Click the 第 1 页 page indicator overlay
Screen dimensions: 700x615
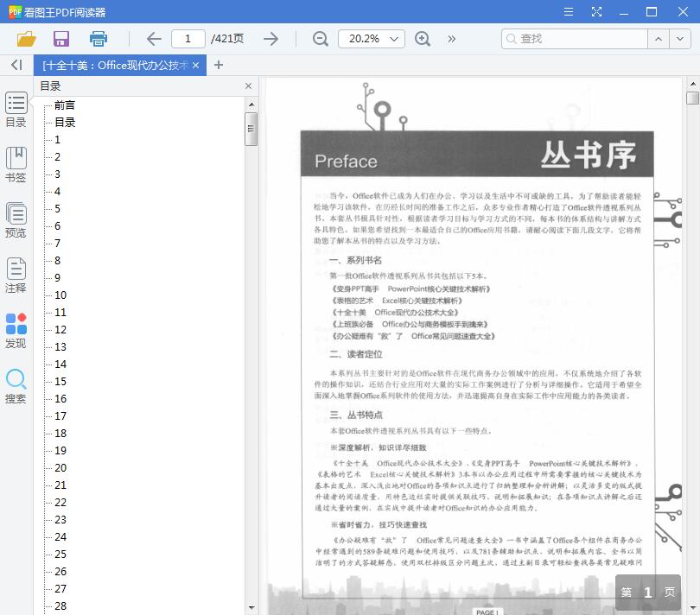coord(648,593)
